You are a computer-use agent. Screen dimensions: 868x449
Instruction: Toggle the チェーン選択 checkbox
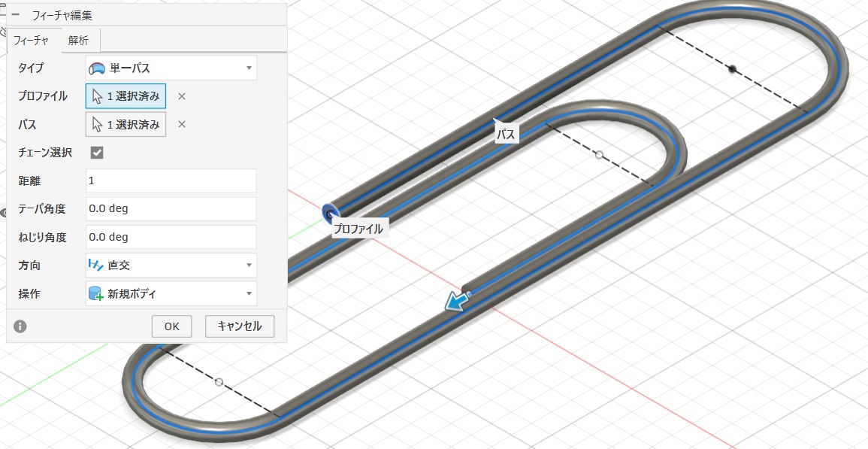click(97, 153)
